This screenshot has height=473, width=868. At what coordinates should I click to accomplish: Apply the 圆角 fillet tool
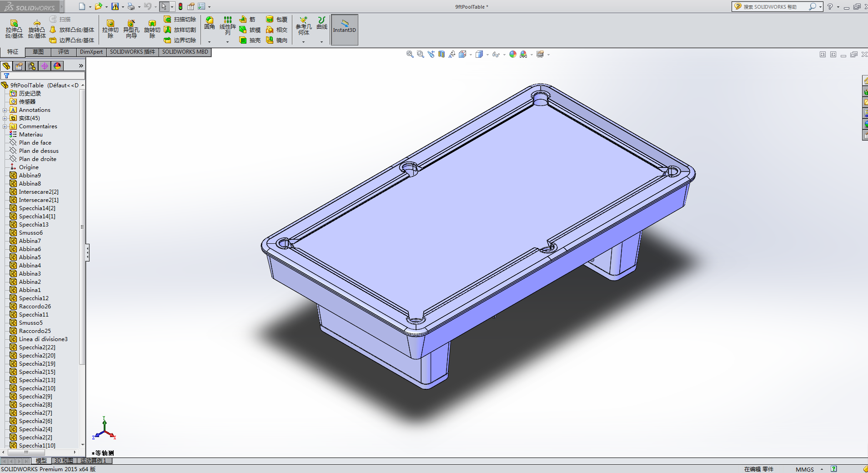tap(210, 23)
